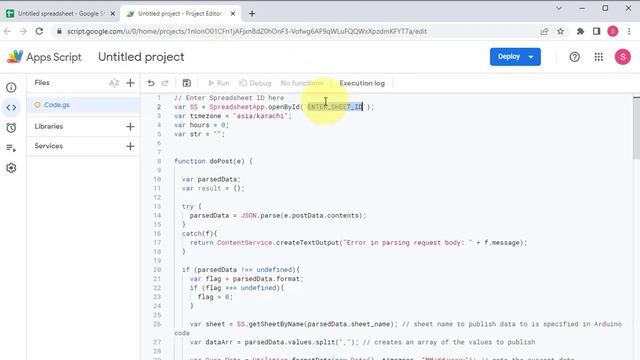Open the Google account avatar in Apps Script

point(622,57)
